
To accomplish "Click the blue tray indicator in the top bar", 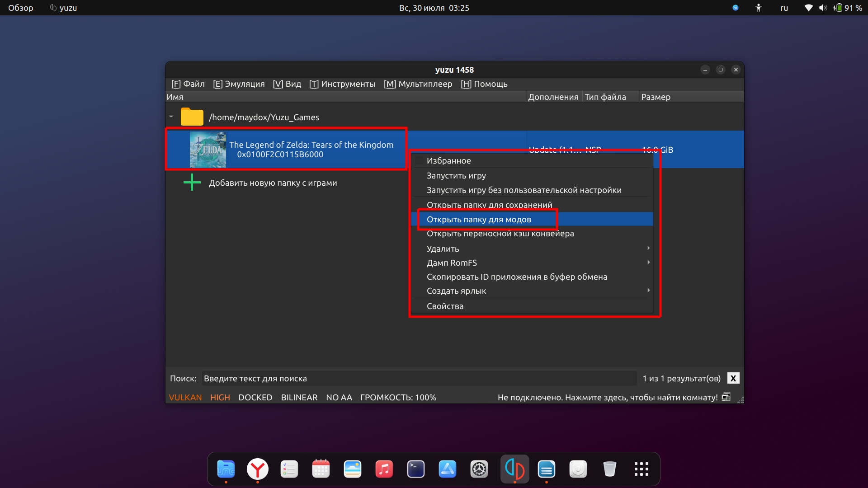I will (736, 8).
